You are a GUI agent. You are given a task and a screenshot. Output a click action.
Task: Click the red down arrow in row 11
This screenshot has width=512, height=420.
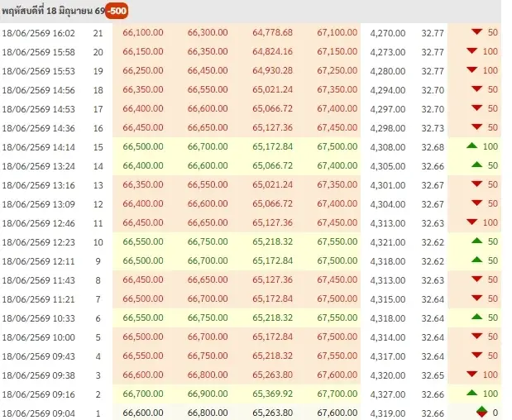[x=471, y=222]
